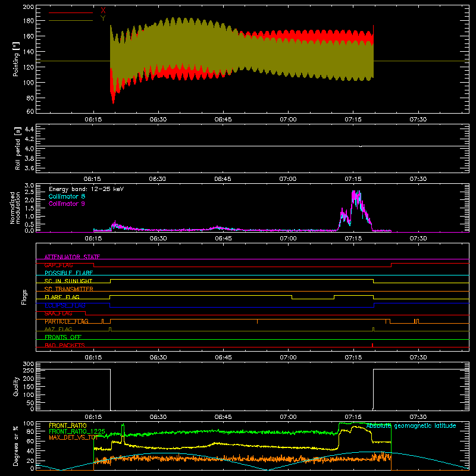Screen dimensions: 476x476
Task: Click the 06:45 tick under the modulation plot
Action: tap(223, 239)
